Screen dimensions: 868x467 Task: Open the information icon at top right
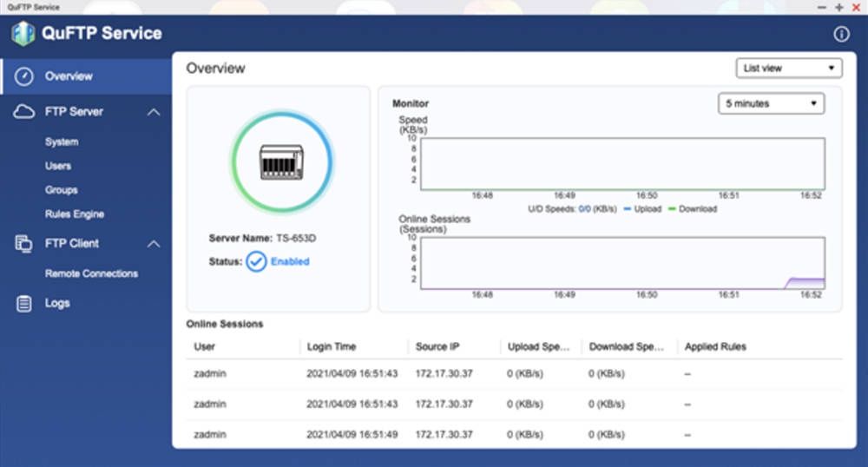[841, 35]
